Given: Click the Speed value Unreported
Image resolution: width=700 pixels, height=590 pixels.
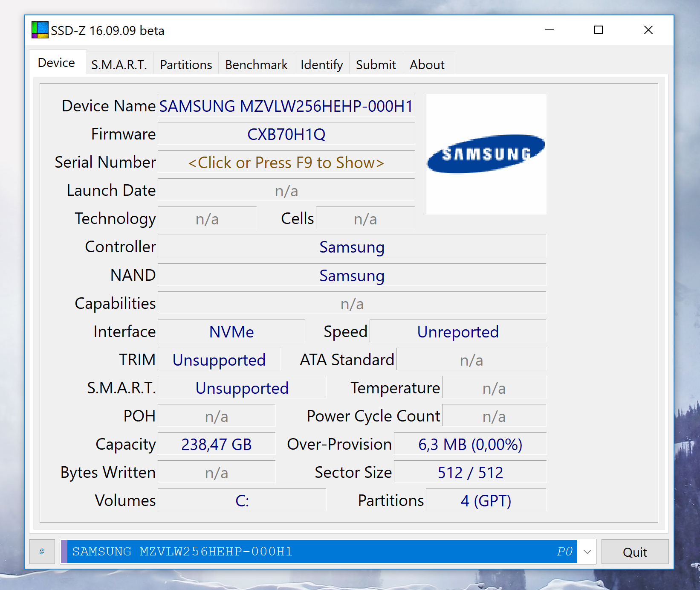Looking at the screenshot, I should pos(458,331).
